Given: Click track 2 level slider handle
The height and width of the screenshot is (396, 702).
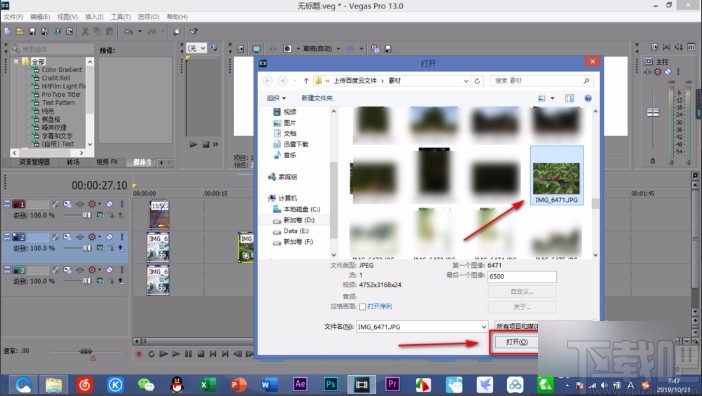Looking at the screenshot, I should [87, 248].
